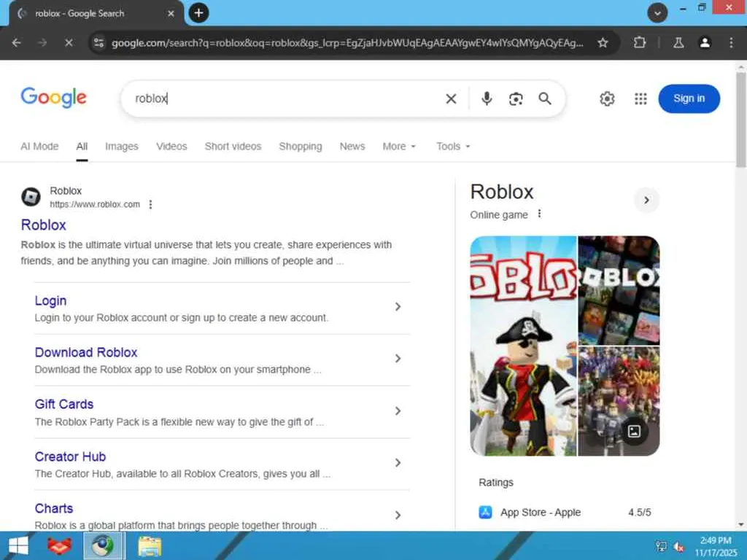Switch to AI Mode tab
747x560 pixels.
click(39, 147)
